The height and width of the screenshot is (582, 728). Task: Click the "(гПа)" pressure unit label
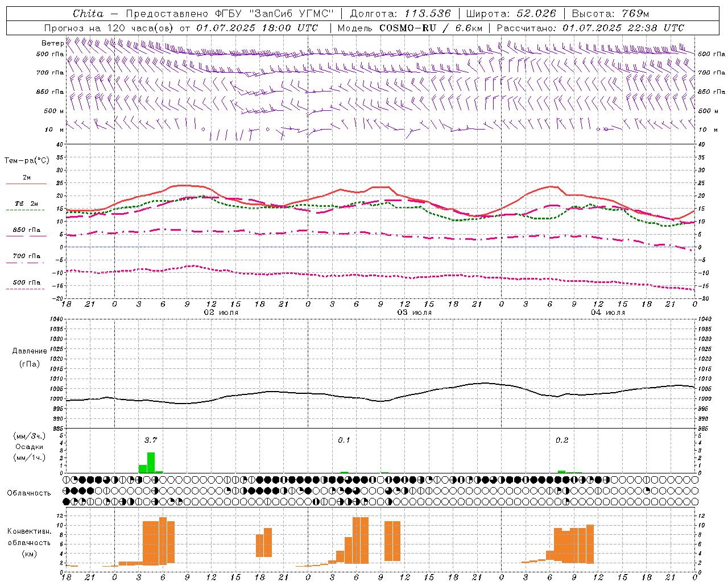click(x=30, y=364)
